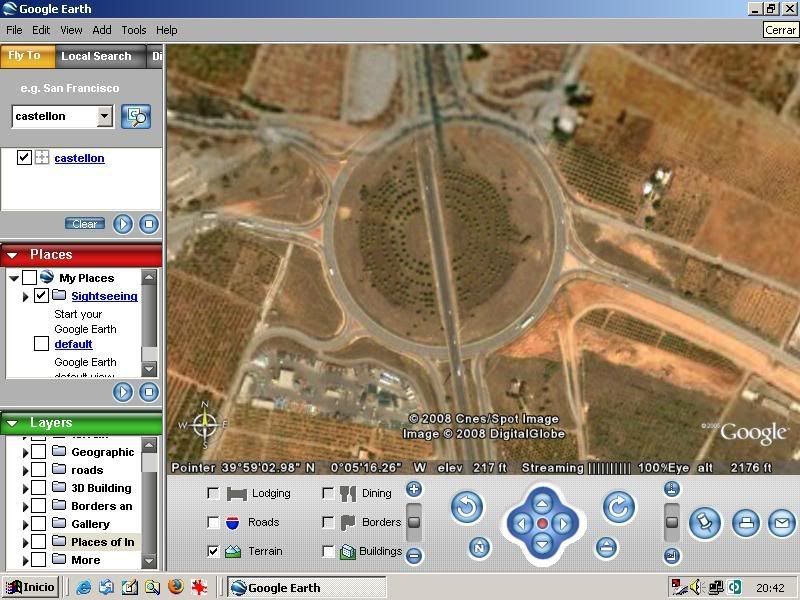800x600 pixels.
Task: Add a placemark with the pushpin icon
Action: (x=705, y=523)
